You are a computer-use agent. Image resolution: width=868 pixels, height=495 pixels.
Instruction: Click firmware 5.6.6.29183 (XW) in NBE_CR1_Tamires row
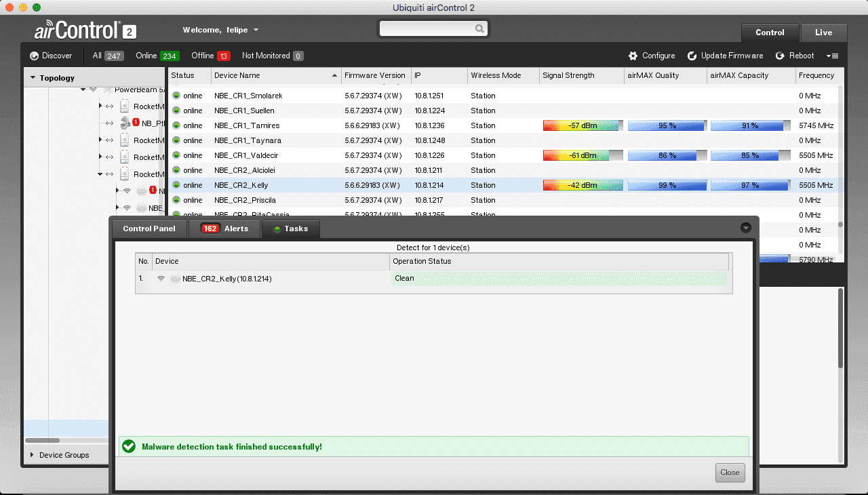pyautogui.click(x=372, y=125)
